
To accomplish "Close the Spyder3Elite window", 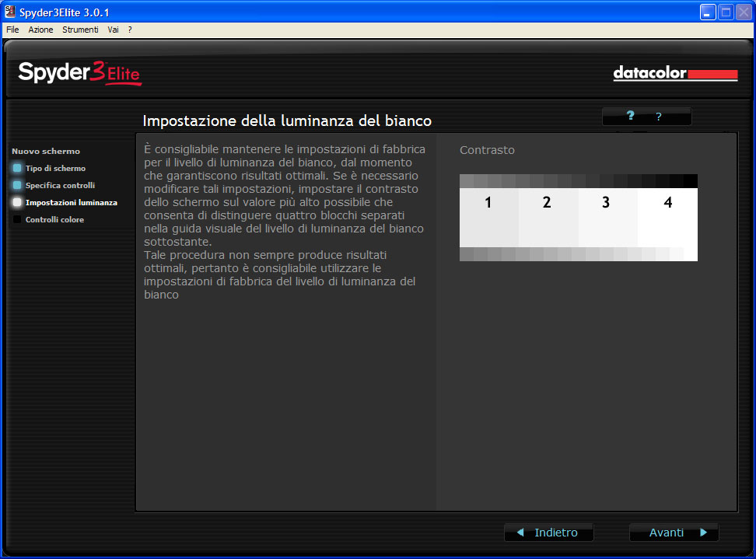I will pos(744,12).
